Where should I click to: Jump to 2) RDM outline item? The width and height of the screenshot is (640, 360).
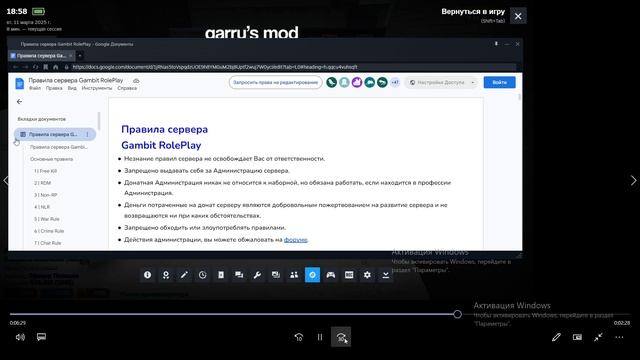[x=42, y=183]
